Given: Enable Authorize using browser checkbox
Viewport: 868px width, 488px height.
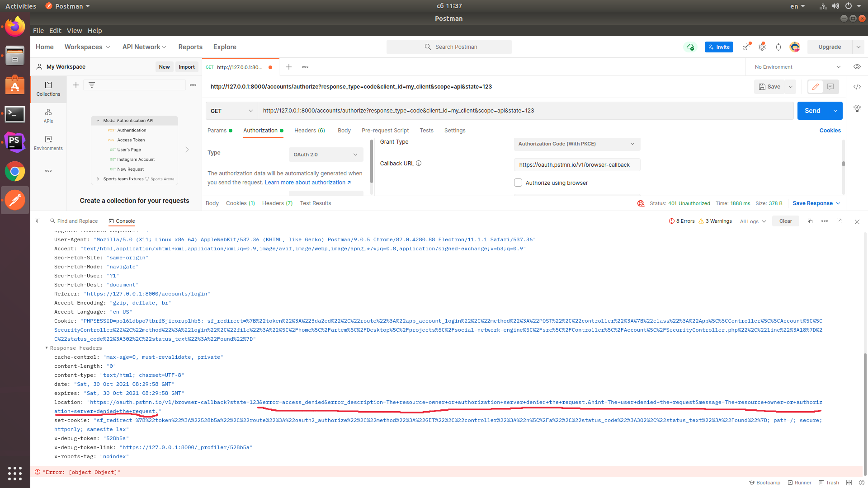Looking at the screenshot, I should tap(518, 183).
